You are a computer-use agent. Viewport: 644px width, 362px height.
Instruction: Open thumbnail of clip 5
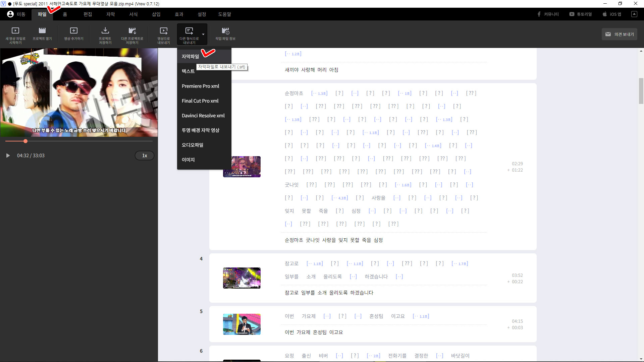(x=242, y=324)
